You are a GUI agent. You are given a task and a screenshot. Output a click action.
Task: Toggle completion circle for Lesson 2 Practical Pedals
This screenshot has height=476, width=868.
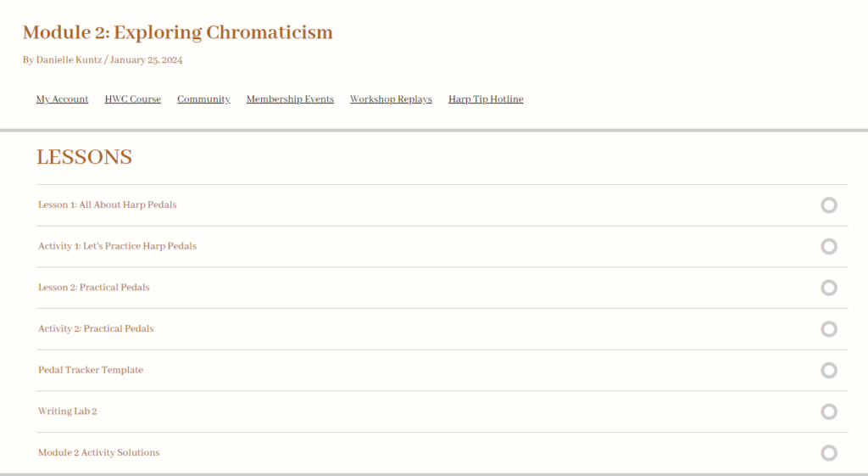[x=829, y=288]
